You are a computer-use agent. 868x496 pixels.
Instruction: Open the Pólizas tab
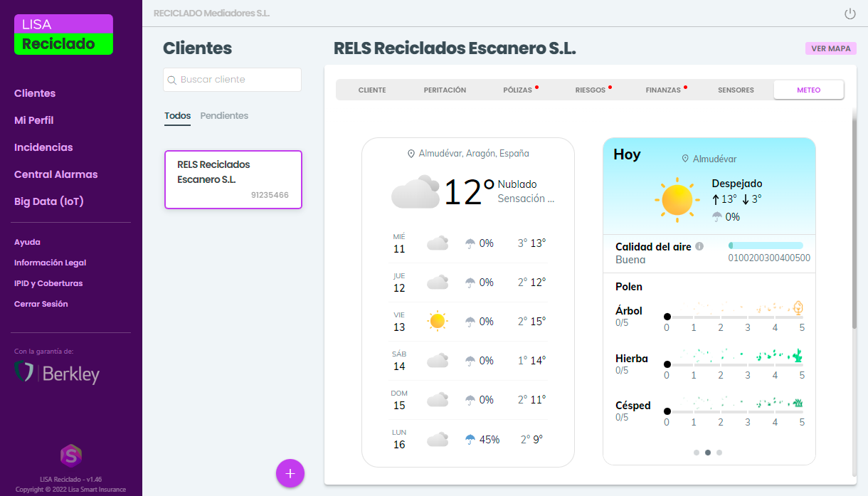[x=517, y=90]
